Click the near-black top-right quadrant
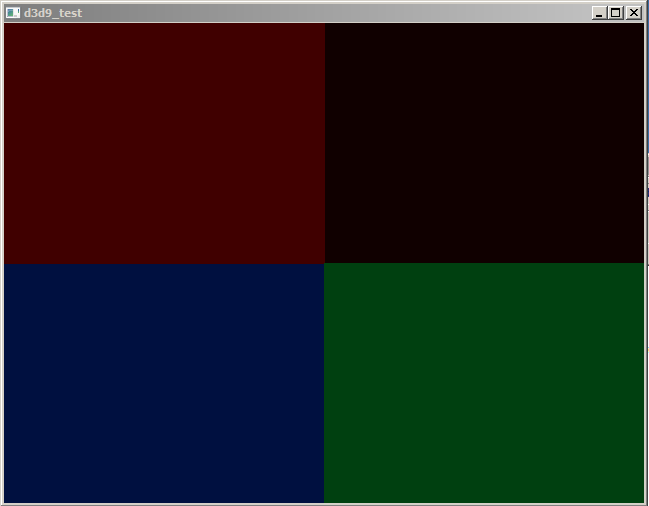 pos(484,143)
